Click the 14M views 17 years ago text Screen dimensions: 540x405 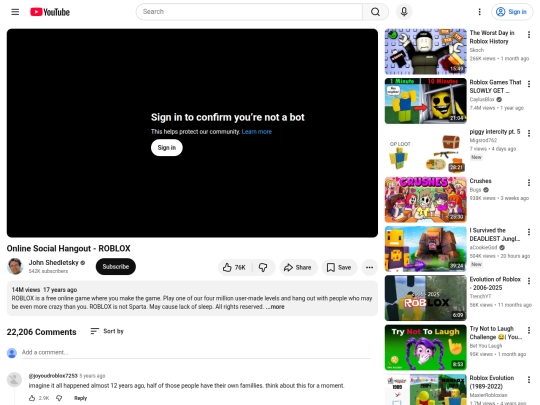pos(44,290)
